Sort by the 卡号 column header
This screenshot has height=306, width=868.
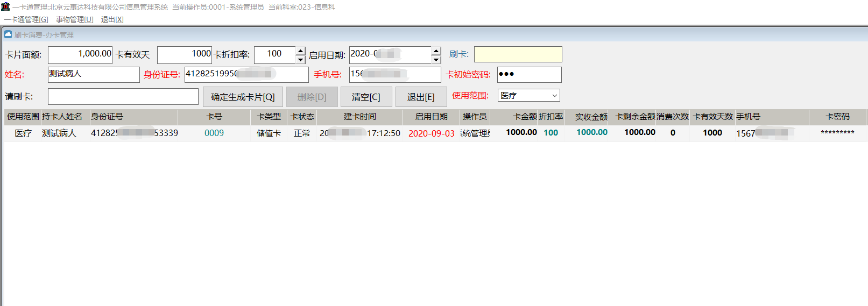pyautogui.click(x=214, y=117)
